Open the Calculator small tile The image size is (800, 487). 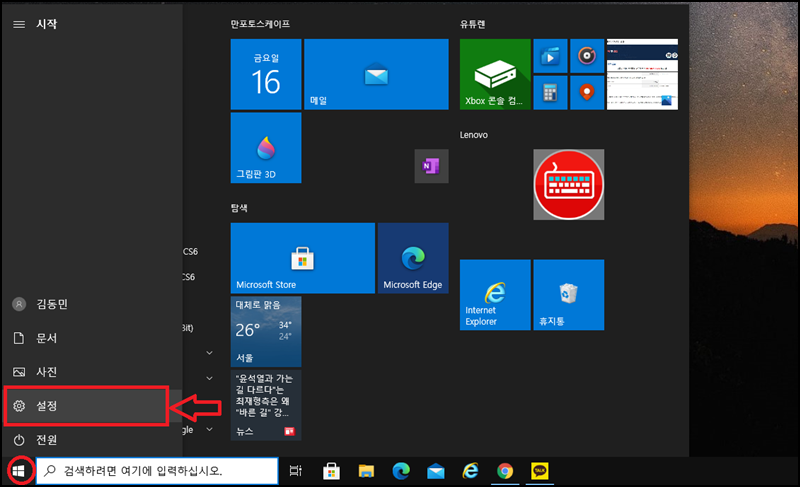tap(550, 92)
